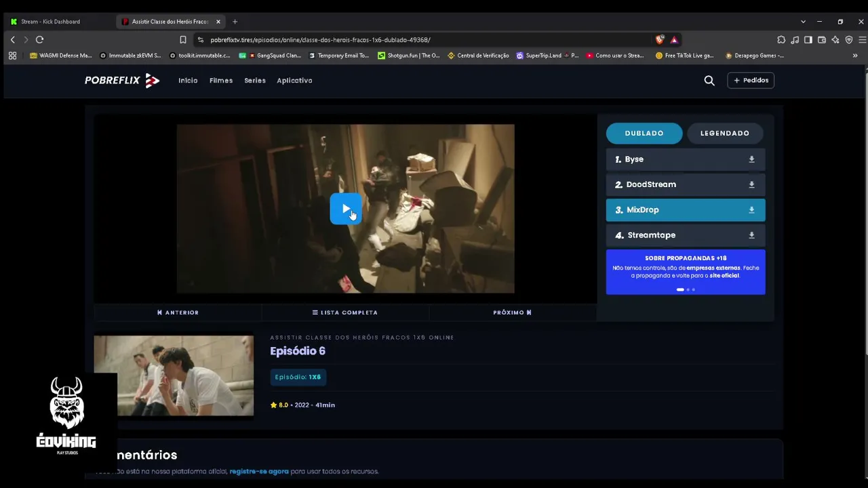Click the Pobreflix logo
This screenshot has width=868, height=488.
[122, 81]
